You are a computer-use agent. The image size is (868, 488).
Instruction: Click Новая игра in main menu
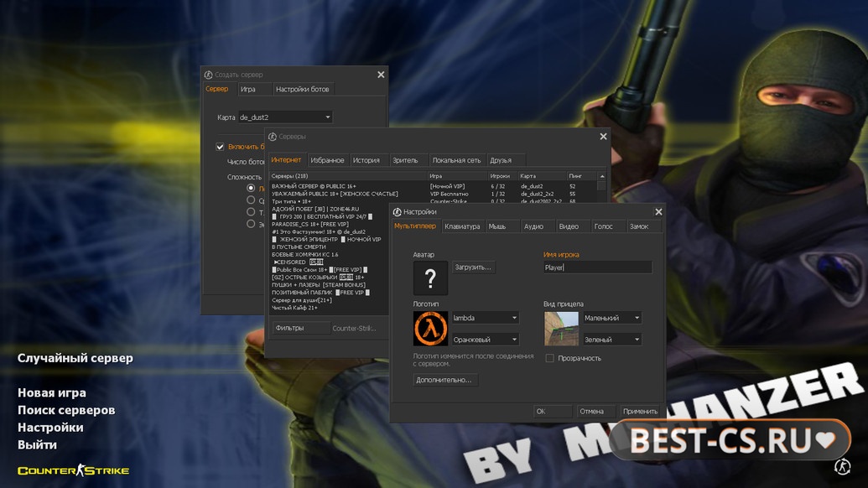pos(51,392)
